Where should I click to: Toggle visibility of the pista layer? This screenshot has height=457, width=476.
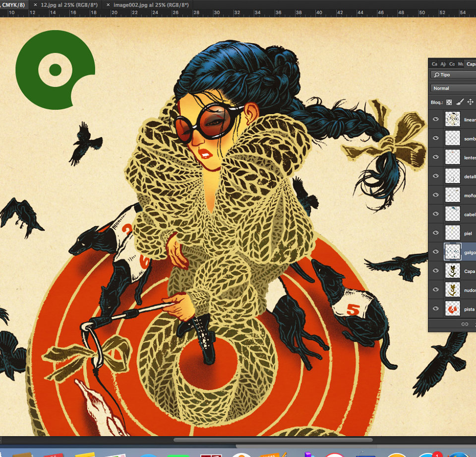click(436, 309)
